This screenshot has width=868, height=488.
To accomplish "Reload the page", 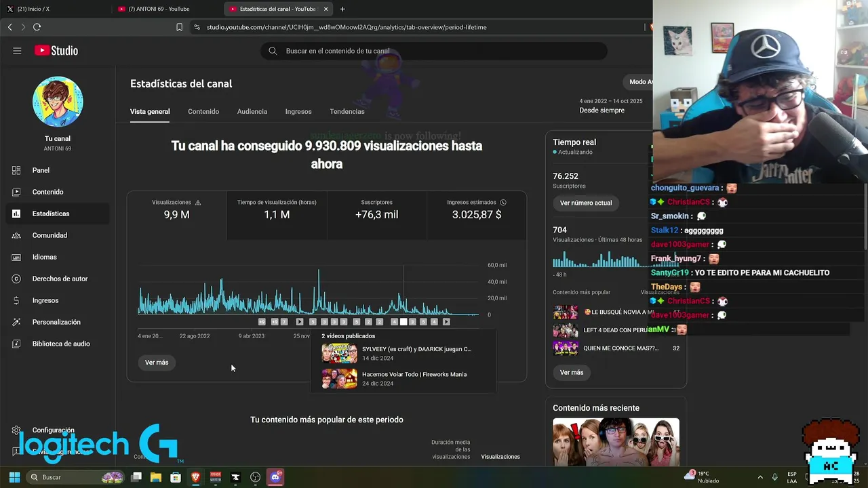I will point(37,27).
